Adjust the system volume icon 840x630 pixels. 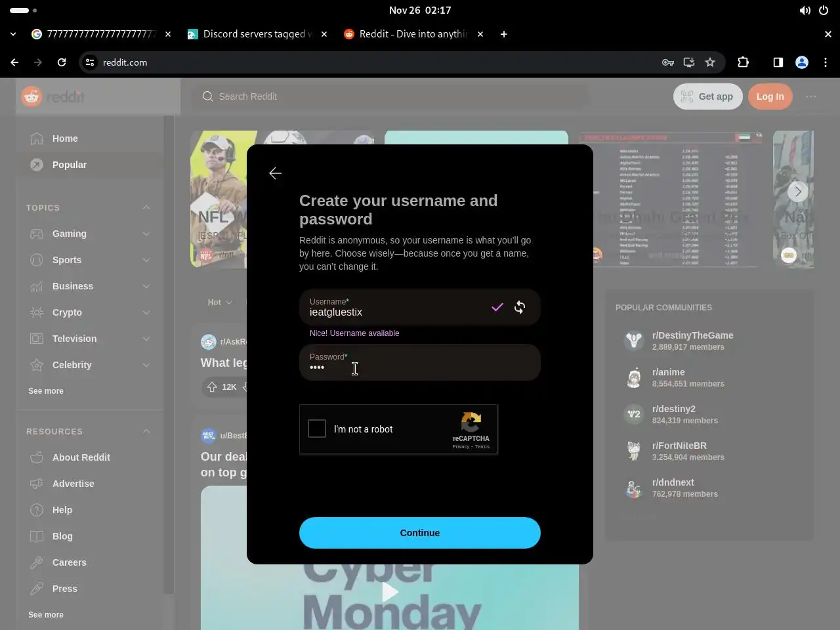coord(805,10)
